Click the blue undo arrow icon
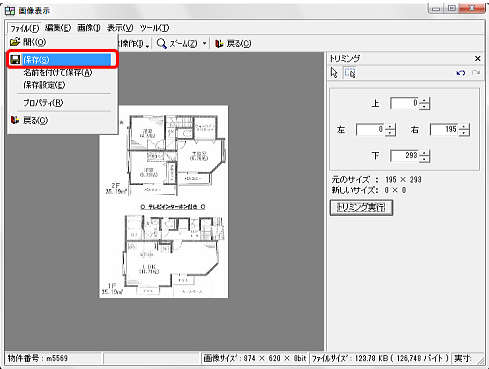 [x=461, y=73]
